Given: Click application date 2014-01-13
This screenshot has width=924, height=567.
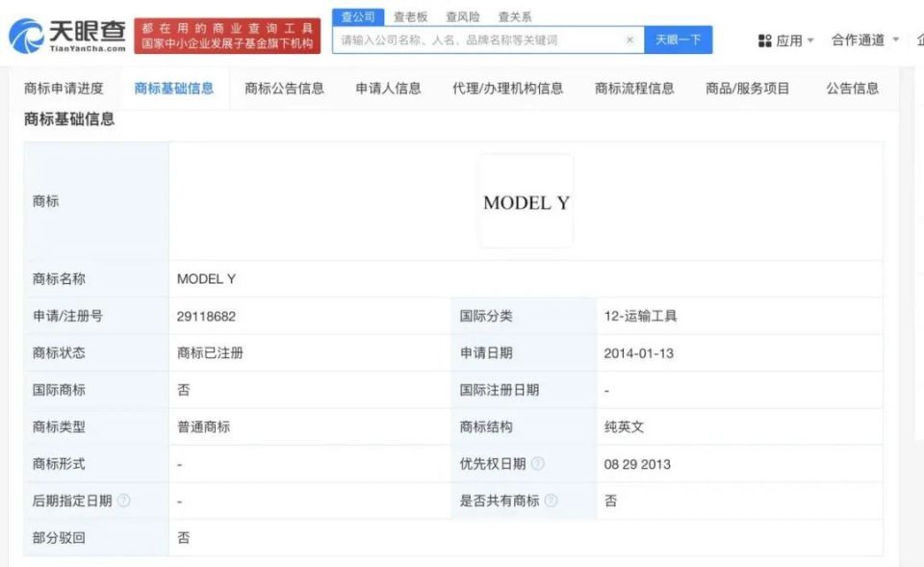Looking at the screenshot, I should (x=638, y=353).
